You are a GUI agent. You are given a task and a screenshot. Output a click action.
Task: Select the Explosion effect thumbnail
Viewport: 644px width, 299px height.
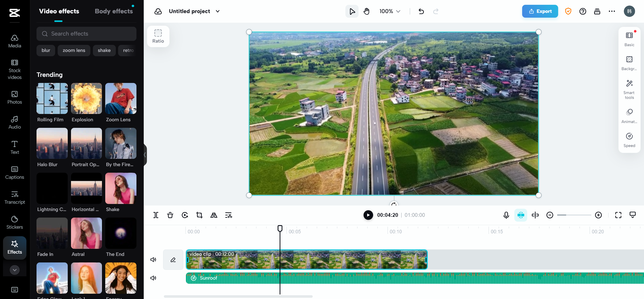pyautogui.click(x=86, y=98)
